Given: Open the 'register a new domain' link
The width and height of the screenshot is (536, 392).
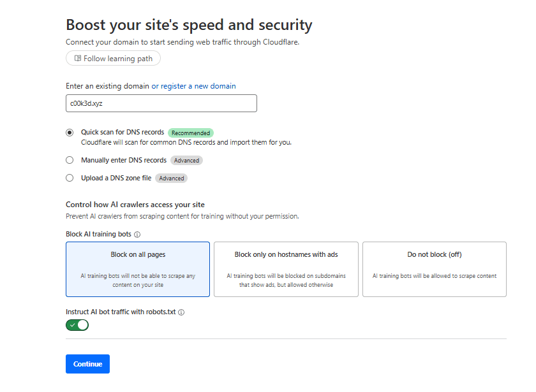Looking at the screenshot, I should point(198,86).
